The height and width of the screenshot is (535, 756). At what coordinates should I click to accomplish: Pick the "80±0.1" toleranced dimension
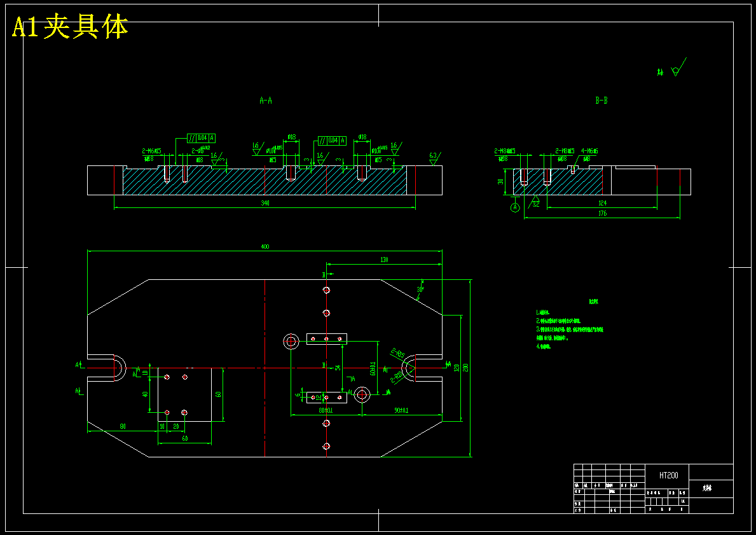pyautogui.click(x=326, y=410)
